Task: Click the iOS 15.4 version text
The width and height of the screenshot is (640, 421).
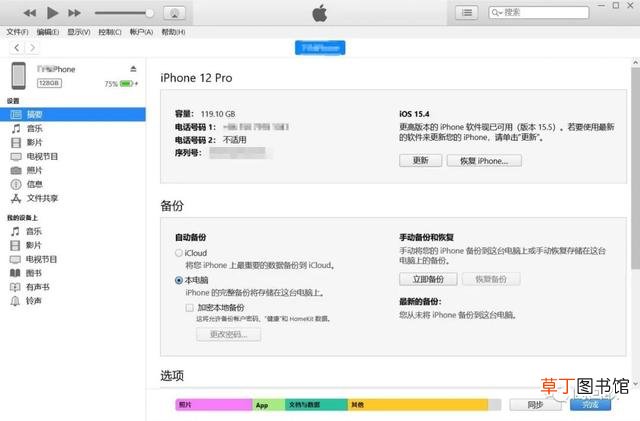Action: [414, 114]
